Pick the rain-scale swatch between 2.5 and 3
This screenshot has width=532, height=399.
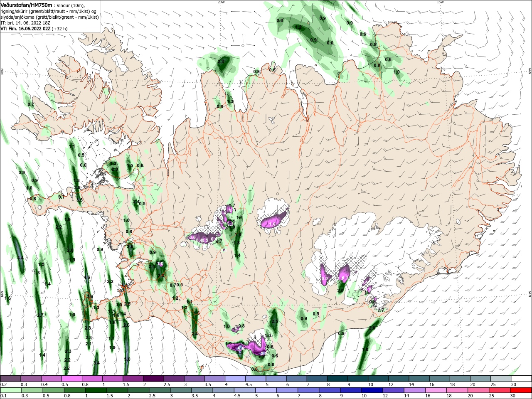coord(160,390)
